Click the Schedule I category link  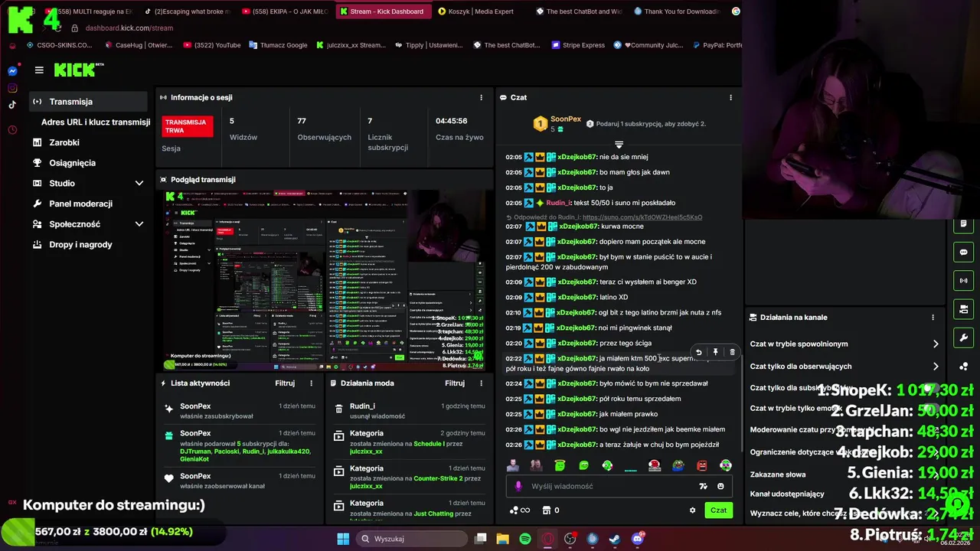pos(429,443)
